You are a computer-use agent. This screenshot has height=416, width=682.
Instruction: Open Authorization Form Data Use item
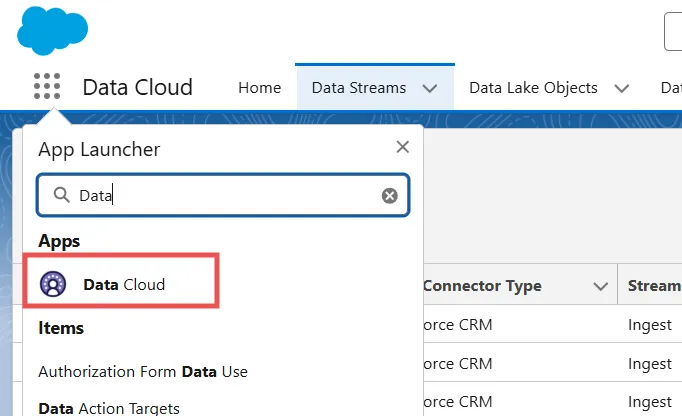point(143,371)
